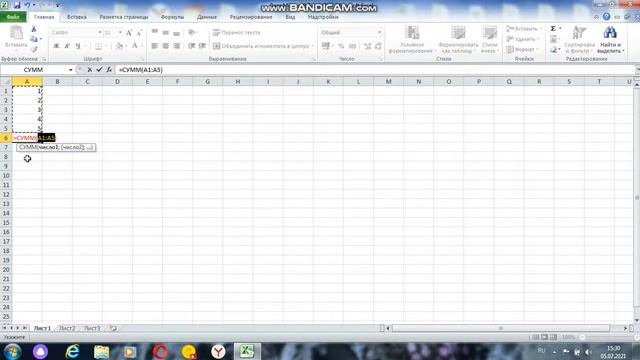Toggle italic (К) formatting
Image resolution: width=640 pixels, height=360 pixels.
click(x=67, y=46)
